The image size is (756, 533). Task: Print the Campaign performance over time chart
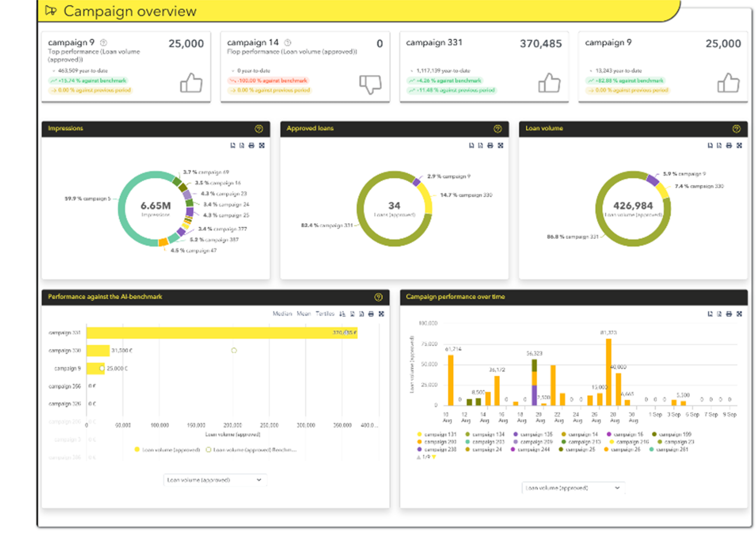click(729, 314)
